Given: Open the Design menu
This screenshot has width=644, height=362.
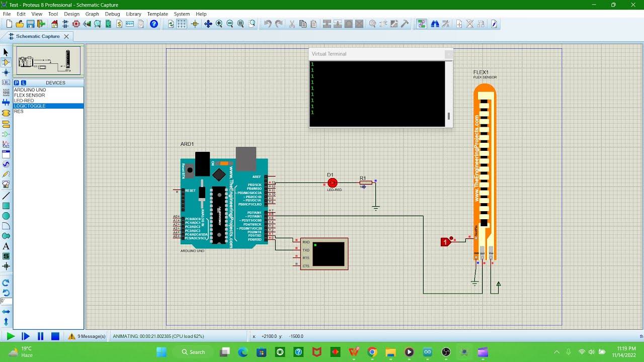Looking at the screenshot, I should point(71,14).
